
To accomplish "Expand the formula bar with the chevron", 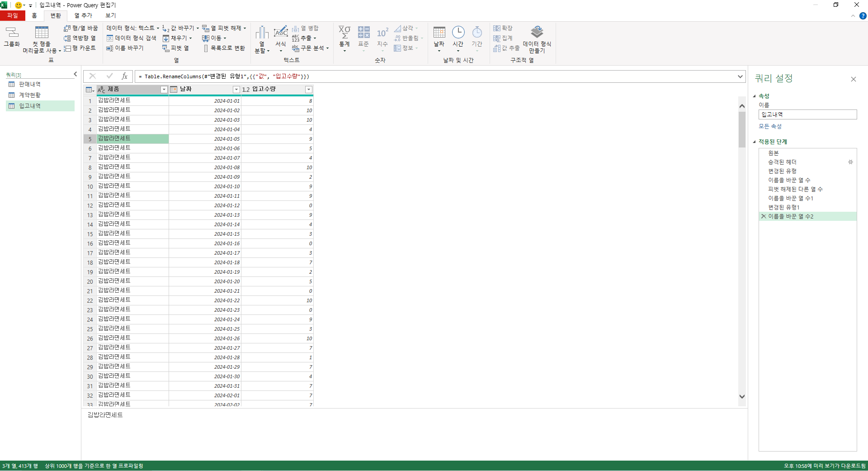I will (740, 76).
